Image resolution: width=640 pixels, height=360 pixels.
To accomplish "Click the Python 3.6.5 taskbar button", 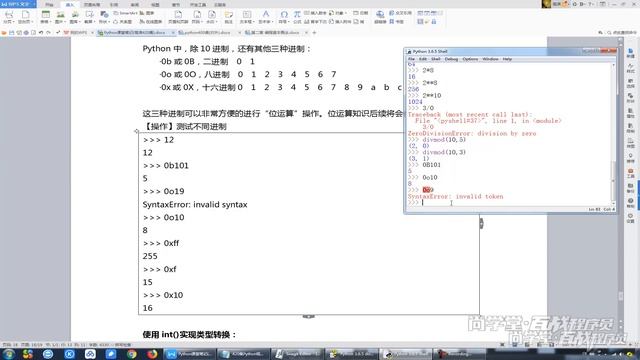I will 351,354.
